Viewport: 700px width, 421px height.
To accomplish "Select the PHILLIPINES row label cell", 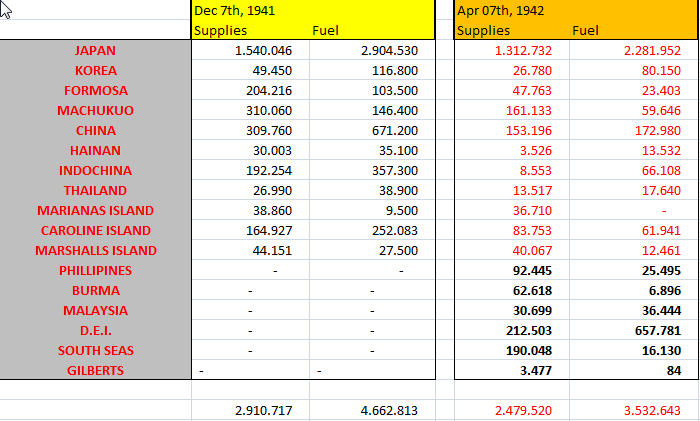I will point(95,271).
